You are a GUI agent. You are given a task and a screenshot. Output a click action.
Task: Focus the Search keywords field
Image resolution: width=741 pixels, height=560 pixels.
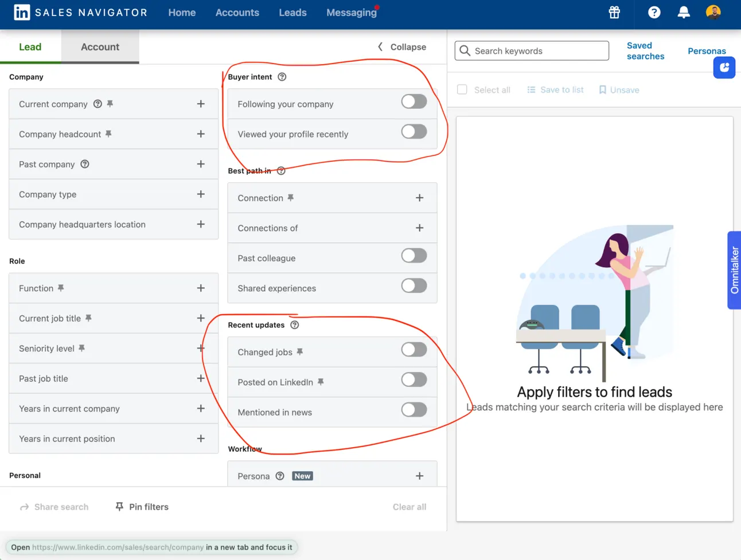click(x=532, y=51)
